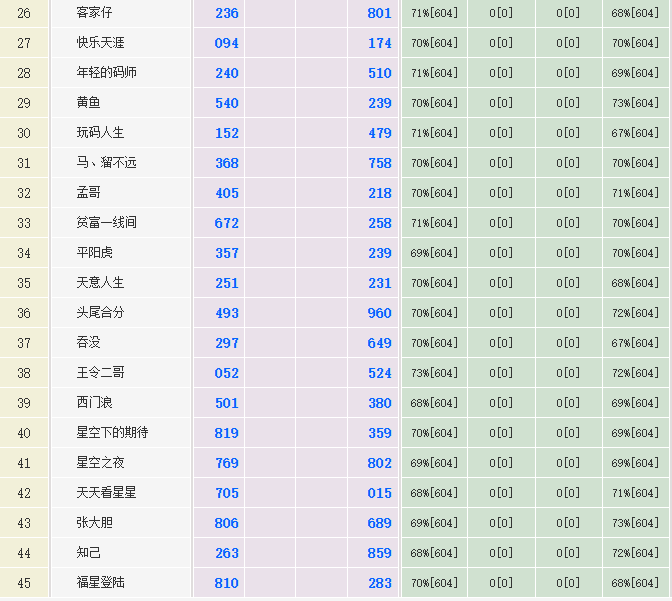Click the 福星登陆 name in row 45
This screenshot has height=601, width=672.
coord(101,583)
